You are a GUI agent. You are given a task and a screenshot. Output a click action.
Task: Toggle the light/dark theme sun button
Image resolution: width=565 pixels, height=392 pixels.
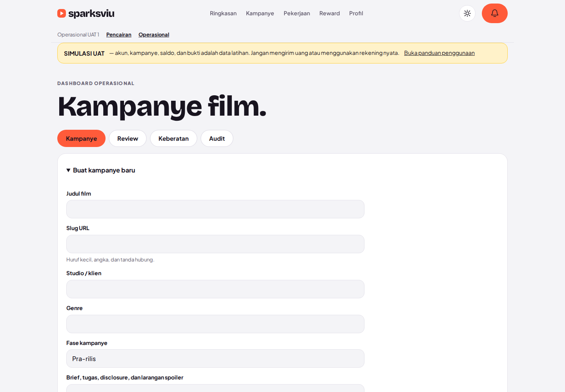pyautogui.click(x=467, y=13)
